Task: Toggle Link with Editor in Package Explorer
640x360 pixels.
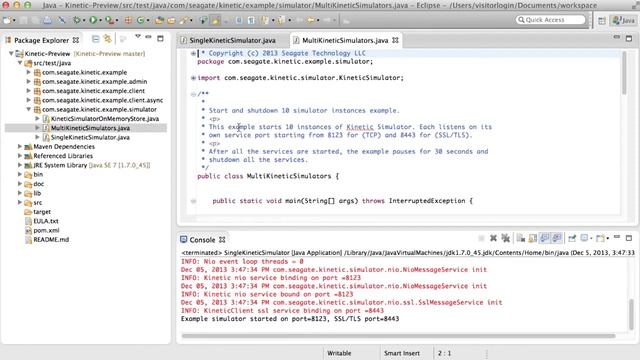Action: [x=108, y=39]
